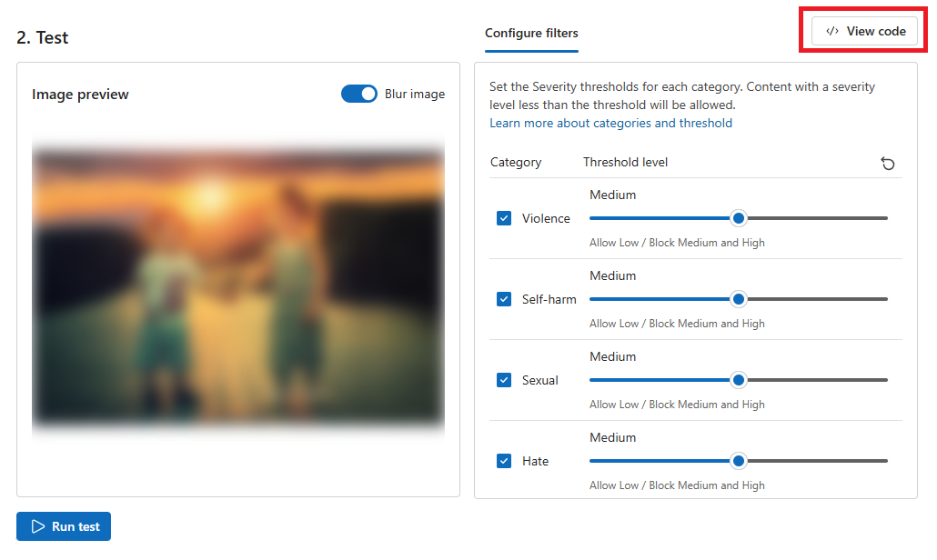Click the Threshold level column header

pos(625,162)
